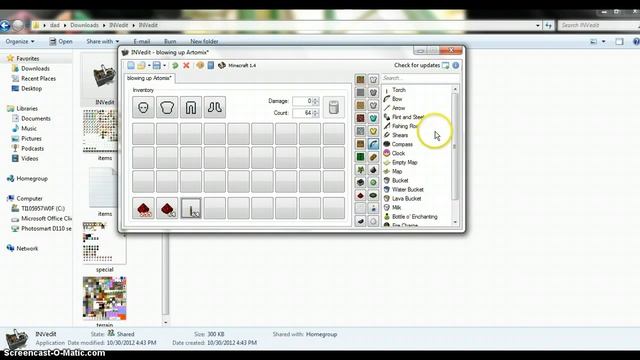Expand the Explorer address bar history dropdown
The image size is (640, 360).
click(538, 25)
